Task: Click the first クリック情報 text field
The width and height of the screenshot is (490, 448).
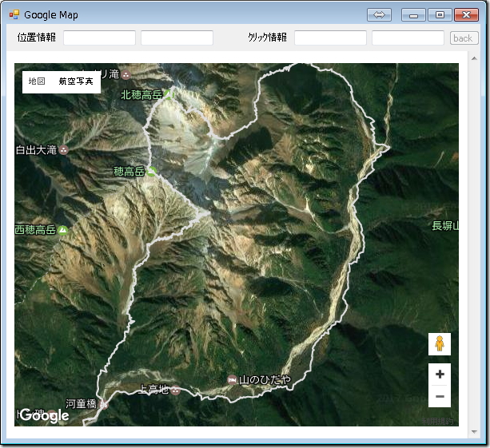Action: [x=330, y=38]
